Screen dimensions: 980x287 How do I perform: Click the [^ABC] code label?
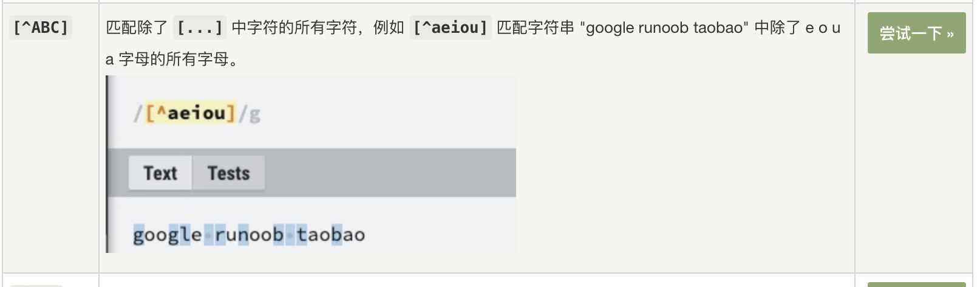41,27
